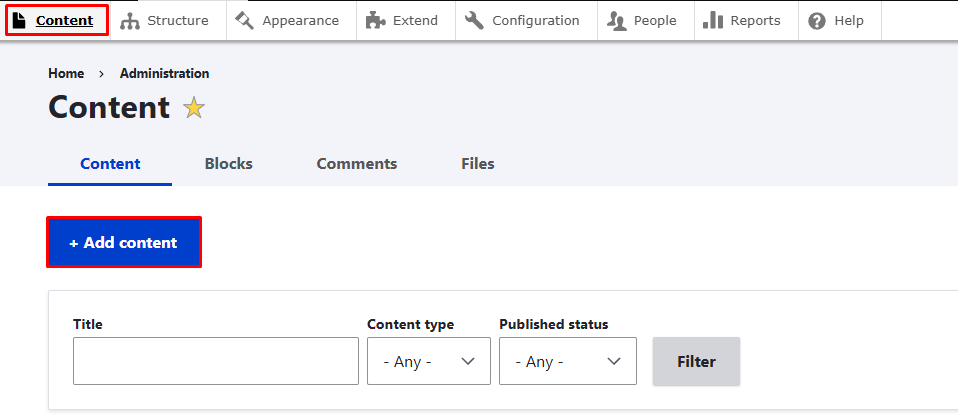Open the Content admin menu item
This screenshot has height=414, width=958.
coord(57,20)
